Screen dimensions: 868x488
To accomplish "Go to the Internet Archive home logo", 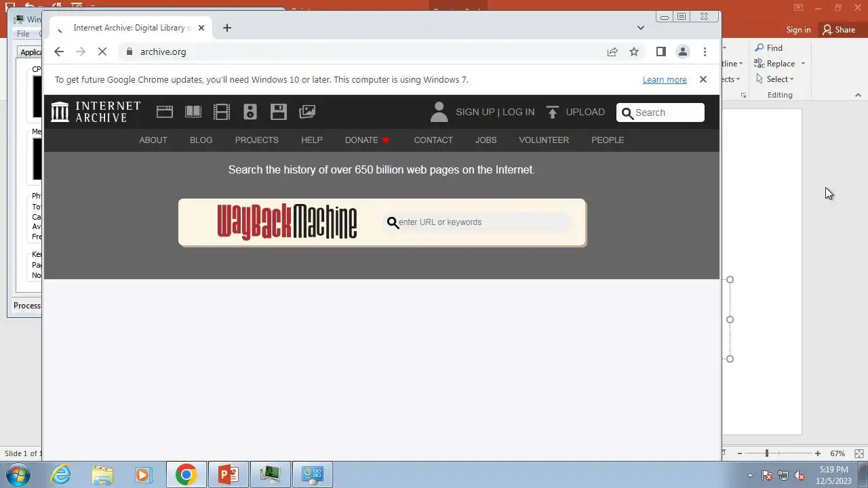I will coord(96,112).
